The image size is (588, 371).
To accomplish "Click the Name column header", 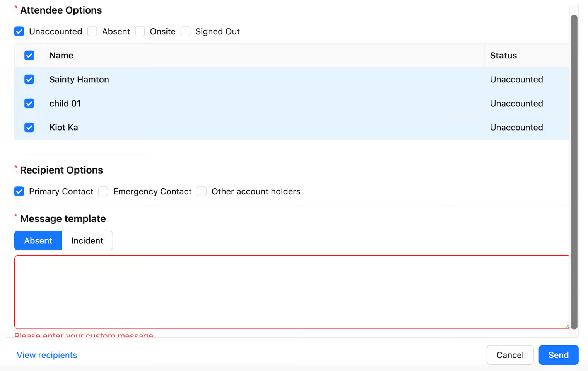I will (62, 55).
